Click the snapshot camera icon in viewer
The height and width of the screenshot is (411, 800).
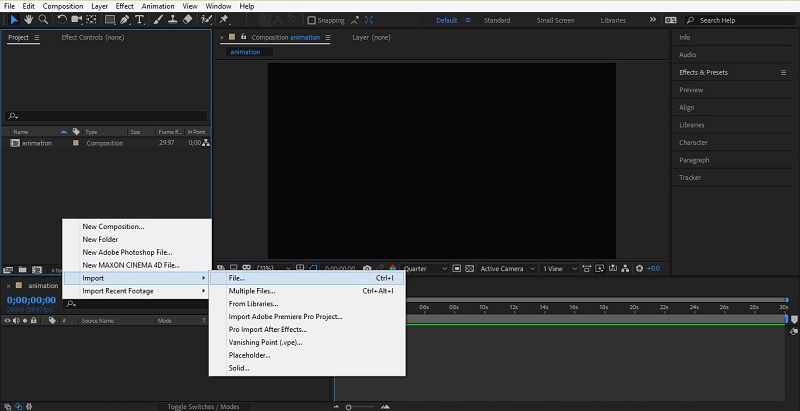click(x=367, y=268)
